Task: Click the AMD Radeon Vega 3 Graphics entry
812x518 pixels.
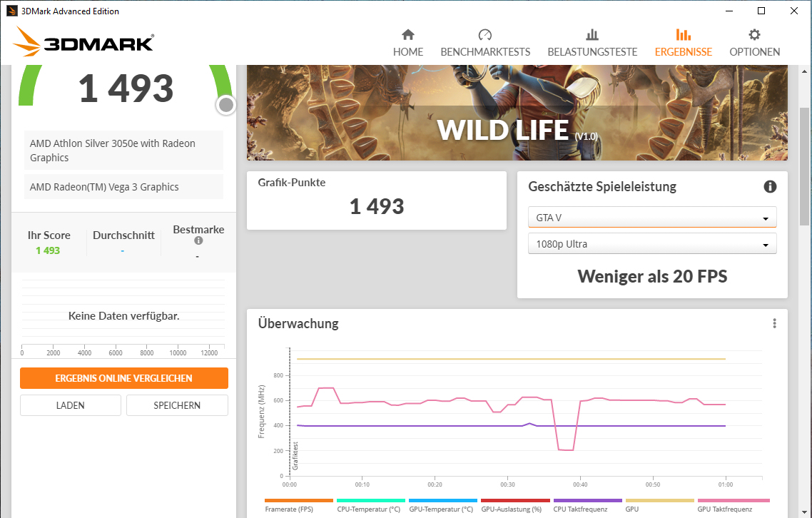Action: tap(123, 187)
